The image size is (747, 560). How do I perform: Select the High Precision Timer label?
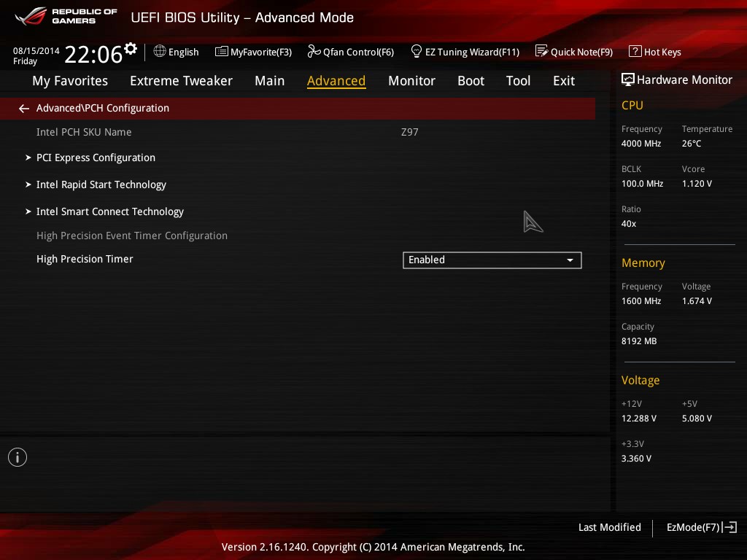pos(85,259)
